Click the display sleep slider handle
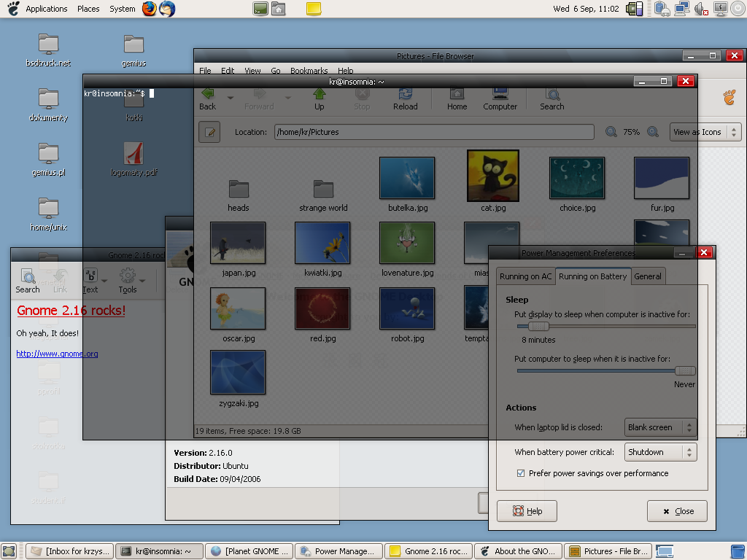 tap(538, 326)
